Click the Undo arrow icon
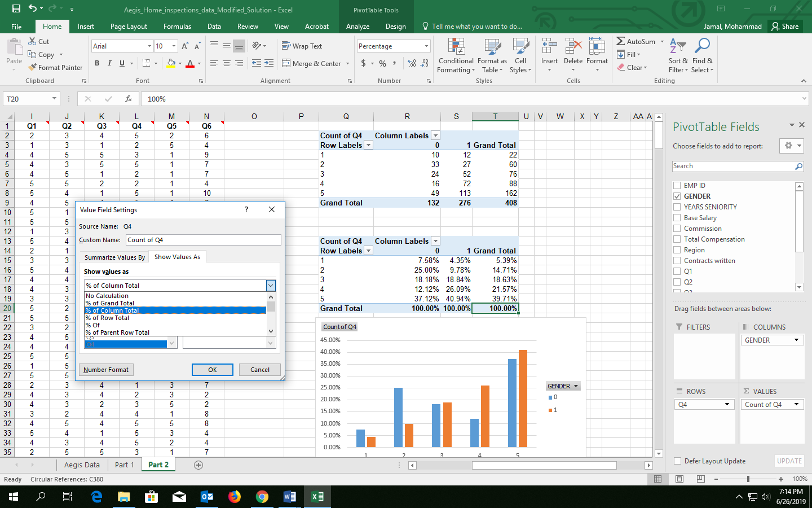Viewport: 812px width, 508px height. 33,8
